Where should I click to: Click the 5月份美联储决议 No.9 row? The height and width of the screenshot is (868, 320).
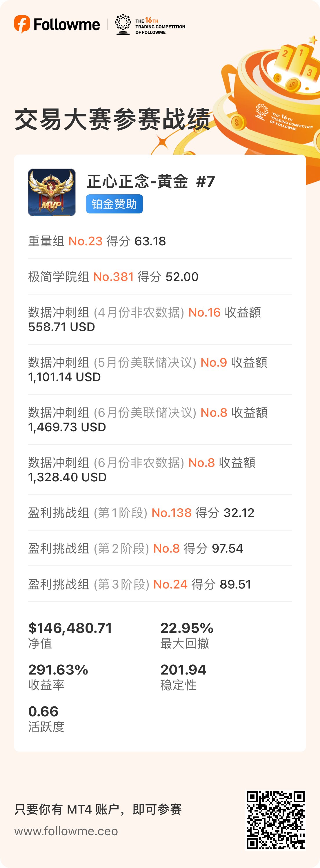click(x=160, y=370)
